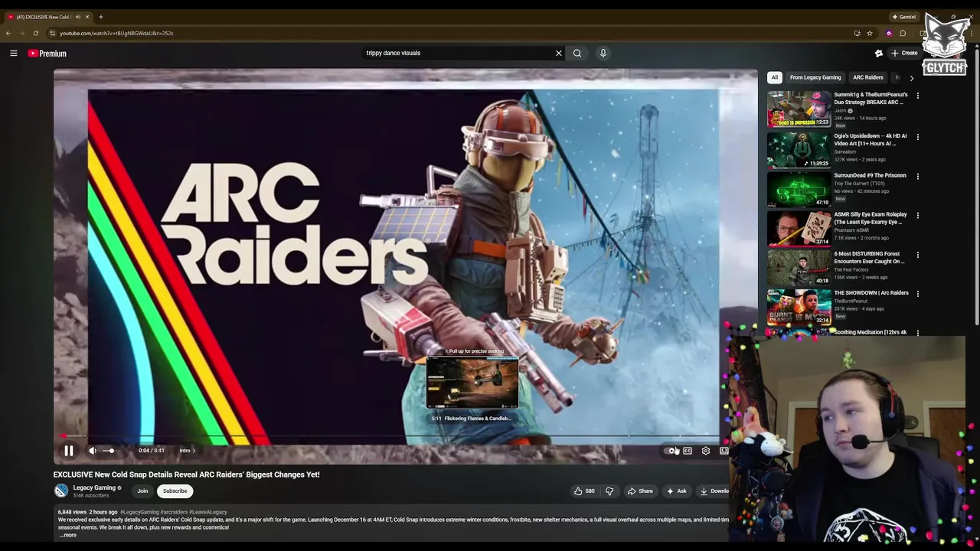Open the seek preview thumbnail
The image size is (980, 551).
[472, 383]
